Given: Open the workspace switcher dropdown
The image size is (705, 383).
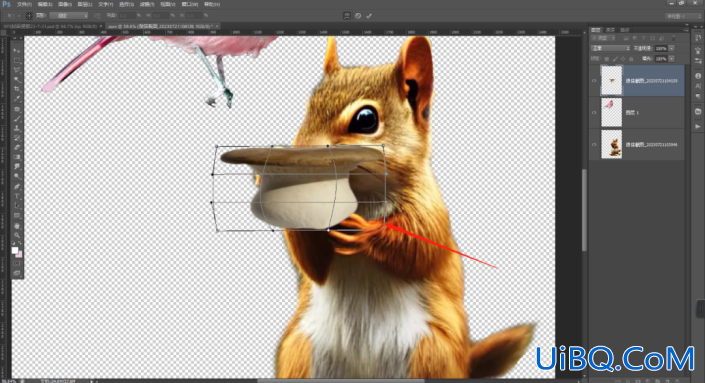Looking at the screenshot, I should [x=682, y=16].
